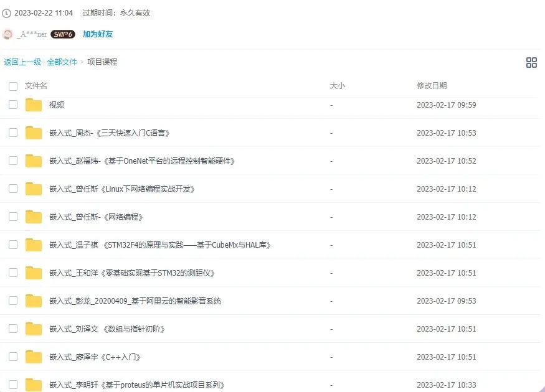Click the SVIP6 membership badge
The image size is (545, 392).
click(62, 34)
